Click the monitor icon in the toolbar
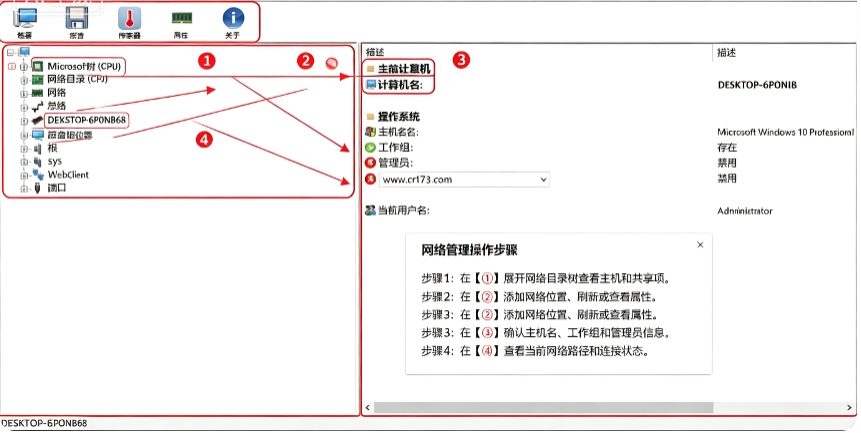This screenshot has width=861, height=433. (25, 19)
